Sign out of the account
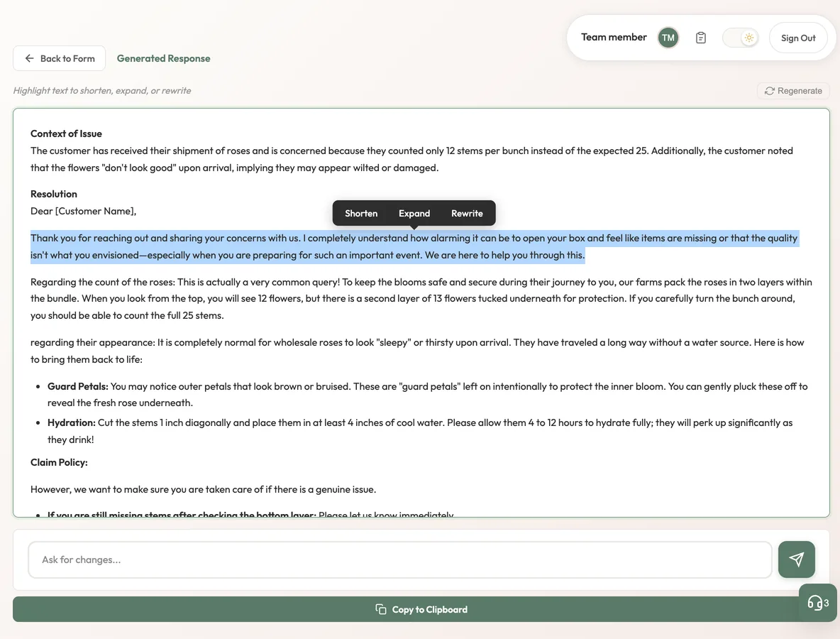The image size is (840, 639). pyautogui.click(x=797, y=38)
